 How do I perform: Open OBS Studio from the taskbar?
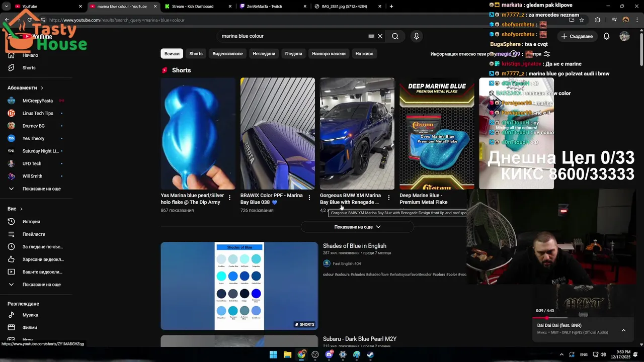tap(315, 354)
